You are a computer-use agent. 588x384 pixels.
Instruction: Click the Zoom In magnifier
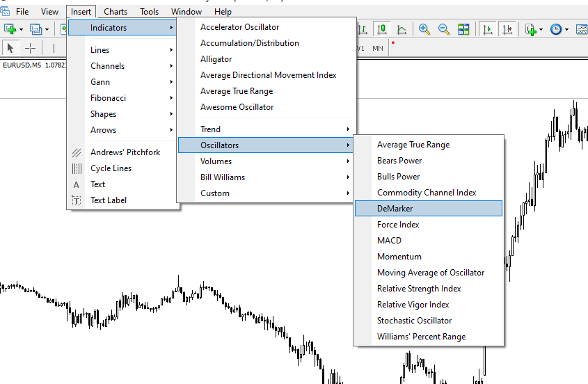click(424, 29)
